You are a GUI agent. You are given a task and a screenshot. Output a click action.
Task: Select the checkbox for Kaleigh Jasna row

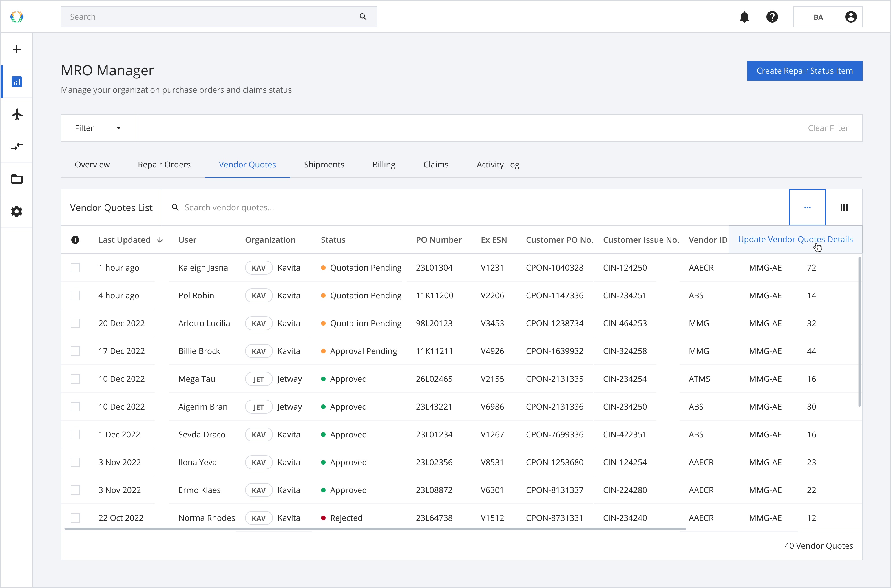coord(75,268)
